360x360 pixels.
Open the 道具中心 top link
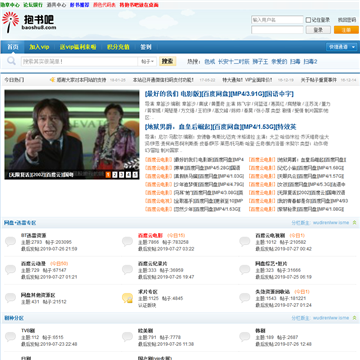[x=56, y=5]
